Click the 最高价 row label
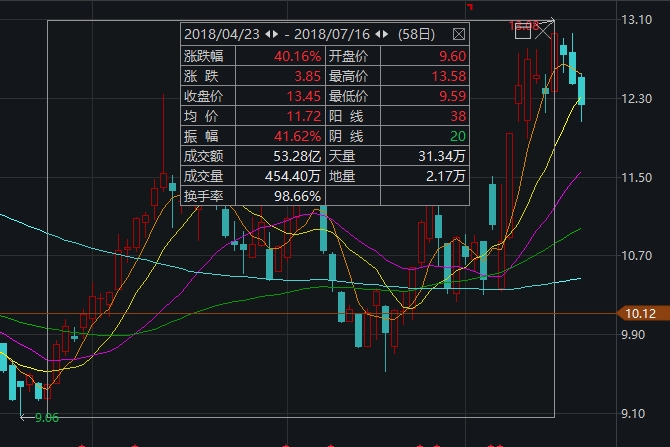This screenshot has width=670, height=447. point(348,76)
